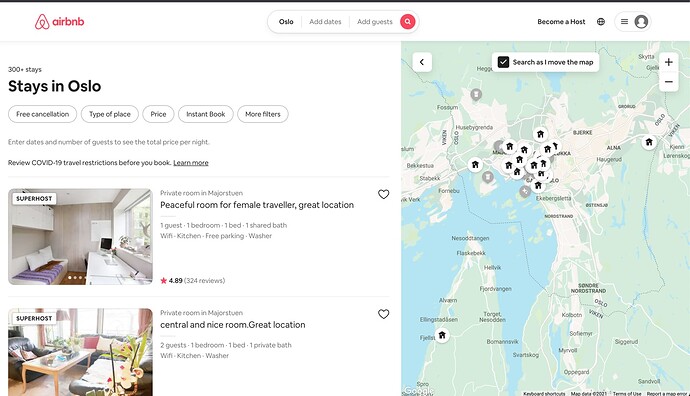Open More filters
690x396 pixels.
pos(263,114)
